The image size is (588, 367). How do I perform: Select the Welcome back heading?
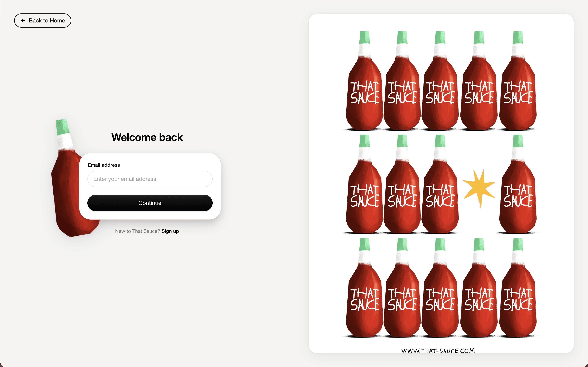click(x=147, y=137)
